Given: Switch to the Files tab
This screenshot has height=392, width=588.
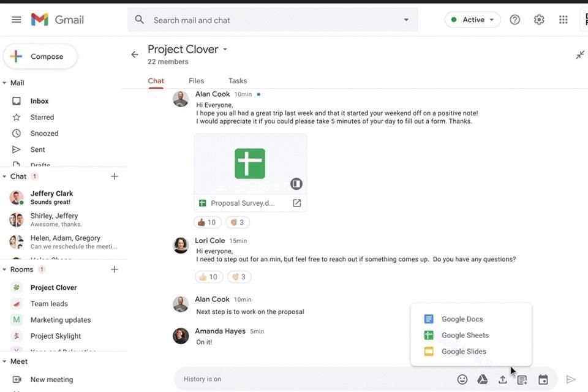Looking at the screenshot, I should point(196,81).
